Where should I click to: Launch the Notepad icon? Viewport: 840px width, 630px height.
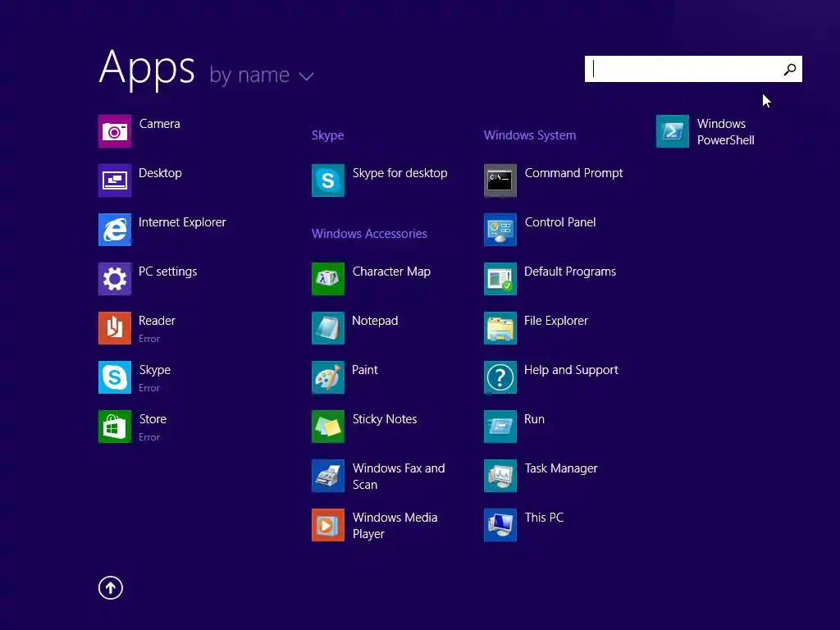click(328, 328)
